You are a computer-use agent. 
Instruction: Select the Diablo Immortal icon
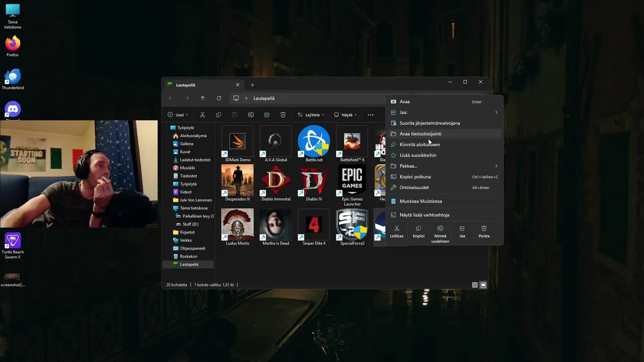276,180
